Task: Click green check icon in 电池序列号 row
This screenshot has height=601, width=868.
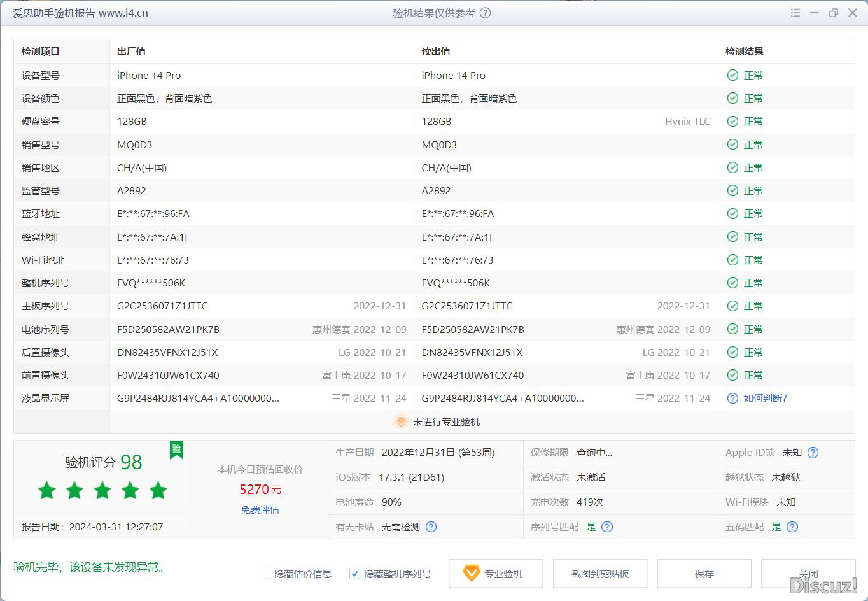Action: 732,329
